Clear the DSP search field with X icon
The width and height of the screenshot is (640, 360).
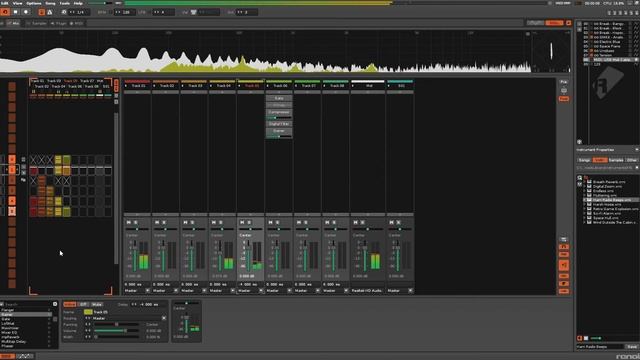tap(55, 304)
